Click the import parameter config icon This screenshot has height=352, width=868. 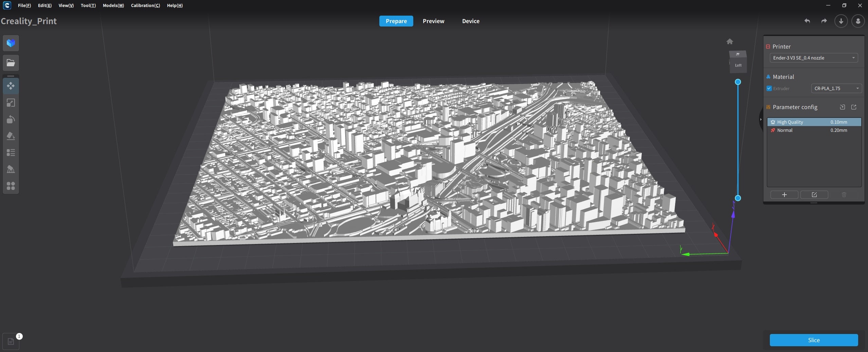pyautogui.click(x=842, y=107)
